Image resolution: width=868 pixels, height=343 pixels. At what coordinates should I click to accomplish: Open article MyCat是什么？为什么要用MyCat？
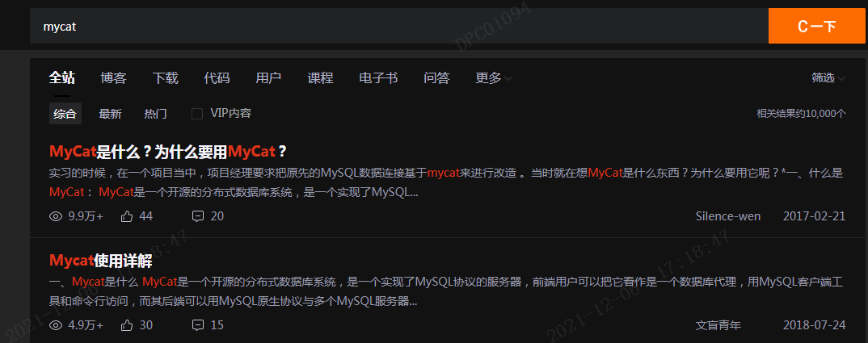pyautogui.click(x=169, y=151)
